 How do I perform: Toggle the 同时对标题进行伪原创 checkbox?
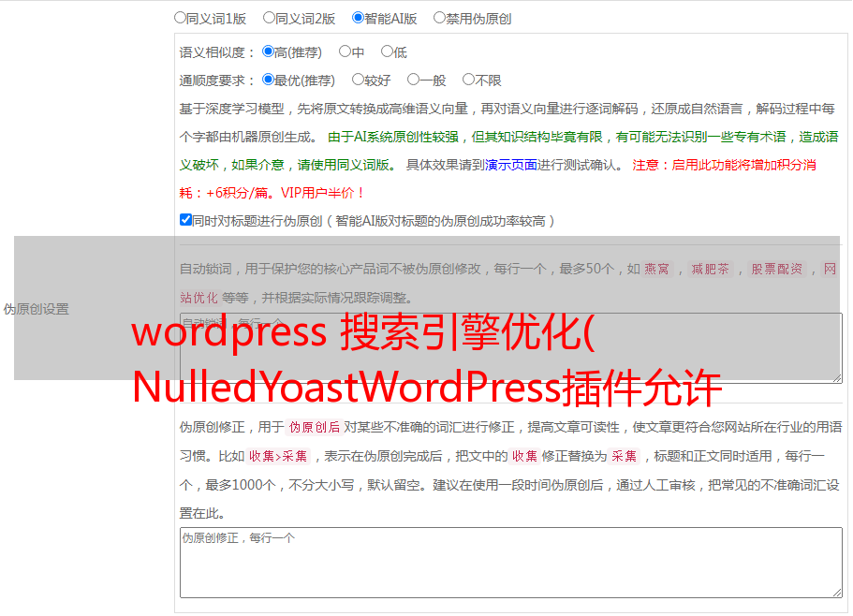click(x=185, y=220)
